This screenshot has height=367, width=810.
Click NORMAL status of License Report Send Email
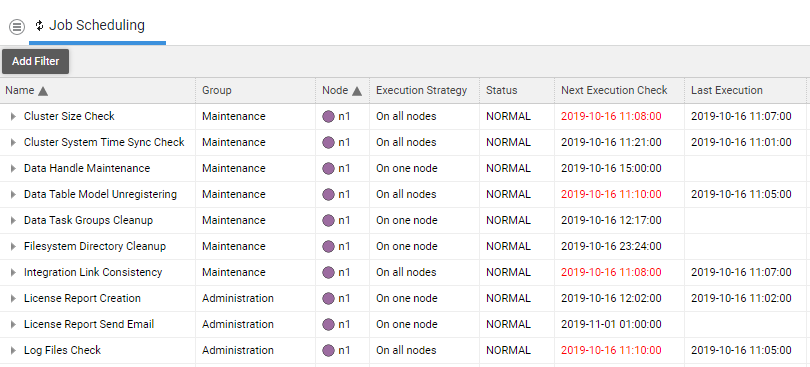point(508,324)
